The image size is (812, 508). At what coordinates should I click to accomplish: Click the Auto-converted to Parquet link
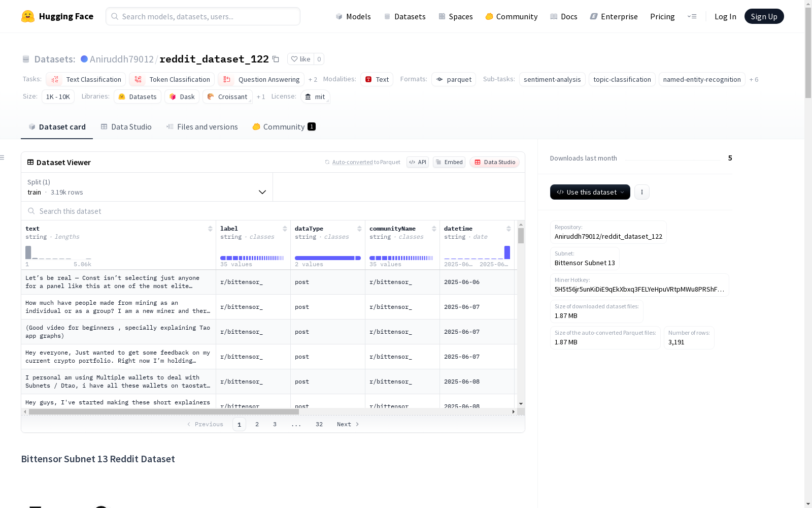(x=362, y=162)
